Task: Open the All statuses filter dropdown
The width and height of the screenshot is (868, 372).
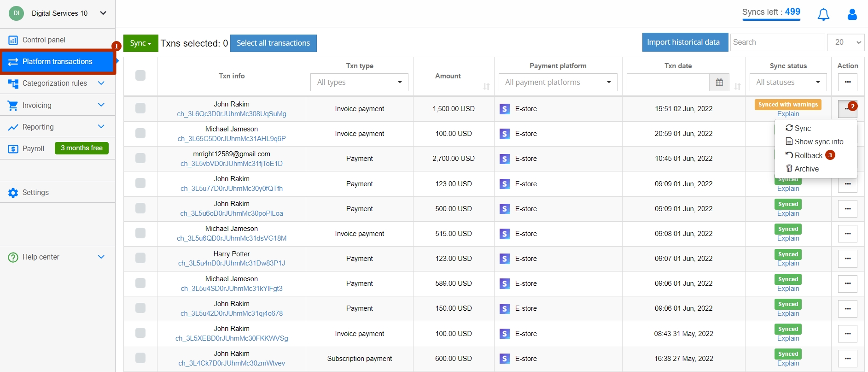Action: click(x=788, y=82)
